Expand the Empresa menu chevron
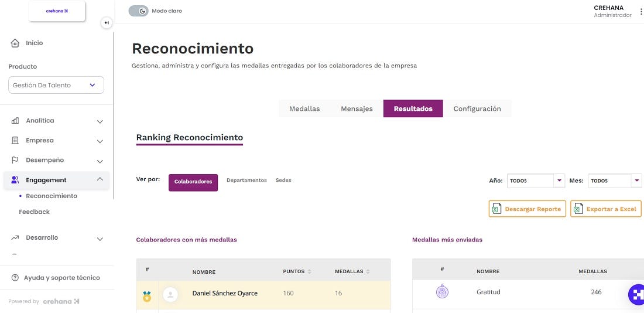The image size is (644, 313). click(100, 141)
